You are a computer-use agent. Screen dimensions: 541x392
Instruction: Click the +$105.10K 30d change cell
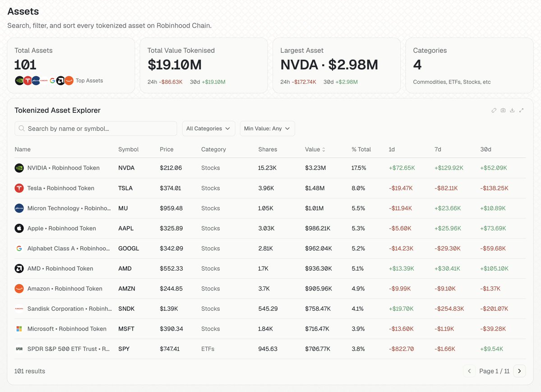pos(495,268)
